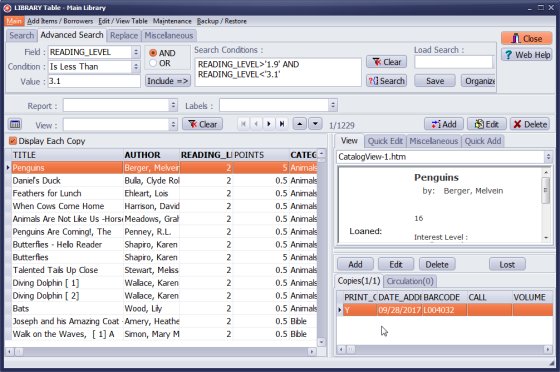
Task: Open the Labels dropdown
Action: pyautogui.click(x=333, y=105)
